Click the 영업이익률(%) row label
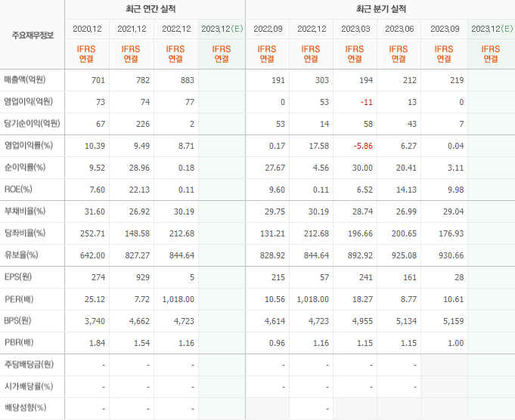The image size is (515, 420). [x=28, y=145]
